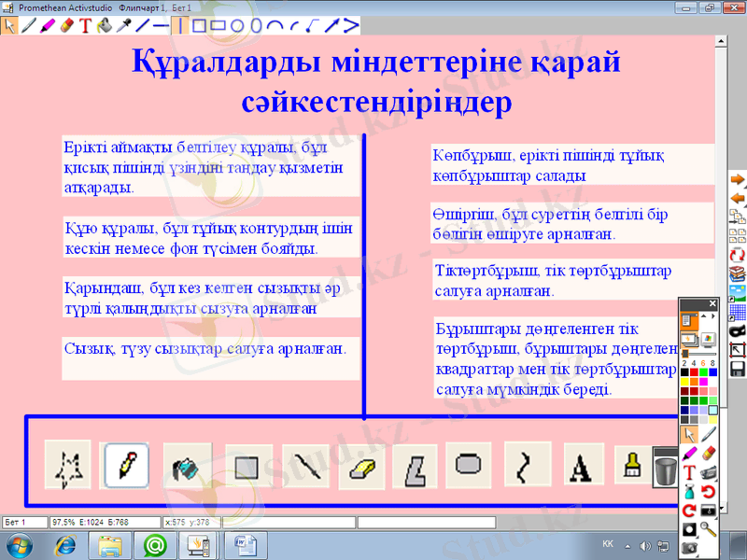Viewport: 747px width, 560px height.
Task: Toggle the grid icon on right sidebar
Action: [737, 312]
